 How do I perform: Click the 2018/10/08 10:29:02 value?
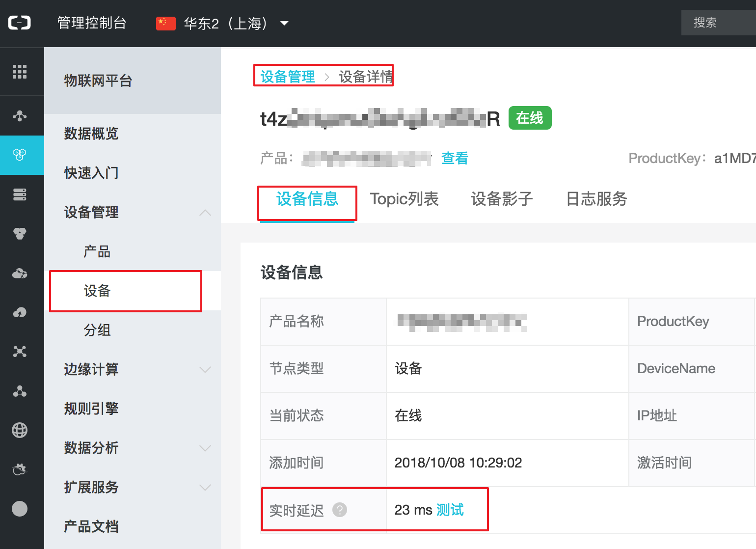click(x=458, y=463)
